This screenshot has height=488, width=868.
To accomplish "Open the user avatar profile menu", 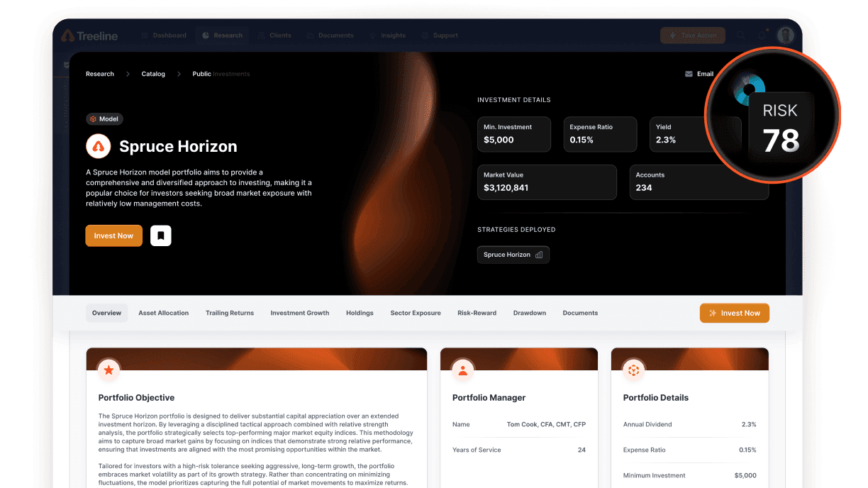I will point(785,35).
